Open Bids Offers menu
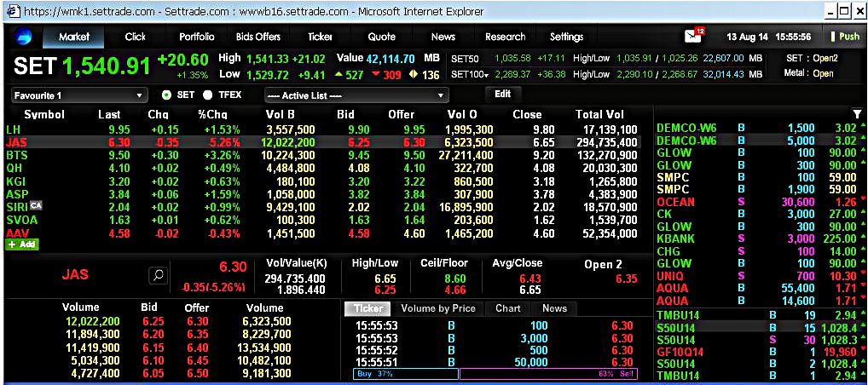Image resolution: width=868 pixels, height=385 pixels. click(258, 37)
